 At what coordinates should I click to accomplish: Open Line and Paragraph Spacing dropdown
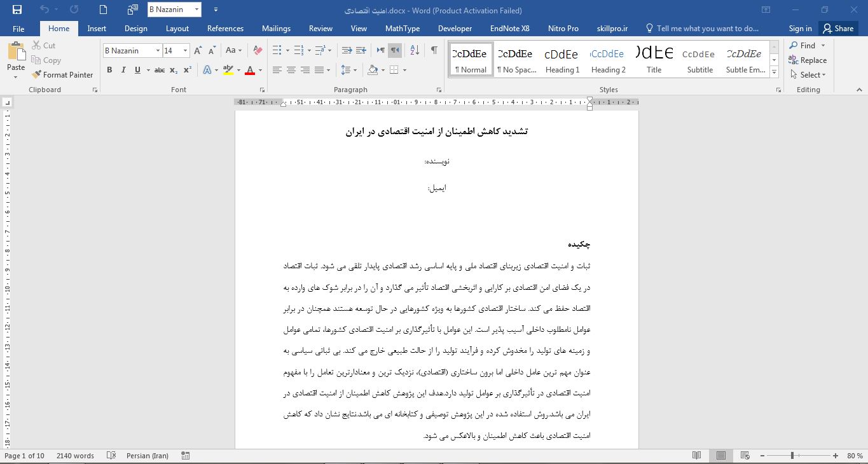[x=348, y=70]
